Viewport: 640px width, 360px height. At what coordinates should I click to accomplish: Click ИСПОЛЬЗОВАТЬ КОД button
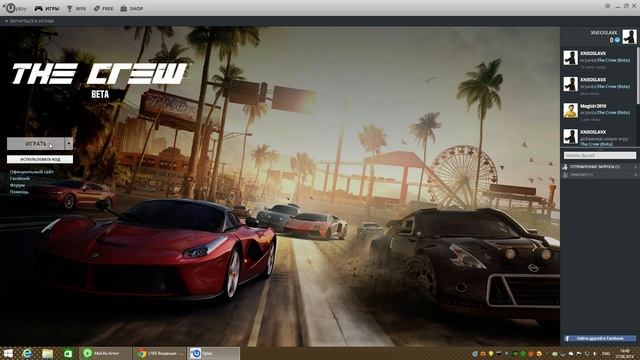[40, 159]
